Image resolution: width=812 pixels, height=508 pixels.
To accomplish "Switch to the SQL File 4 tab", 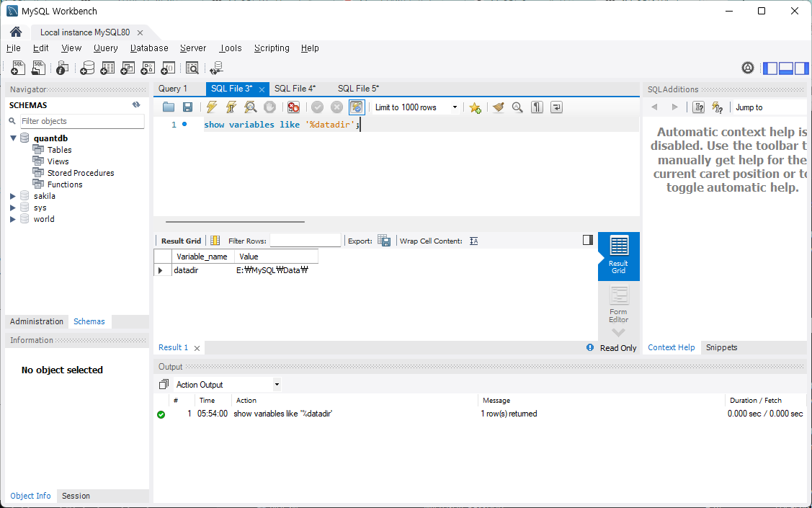I will click(x=295, y=89).
